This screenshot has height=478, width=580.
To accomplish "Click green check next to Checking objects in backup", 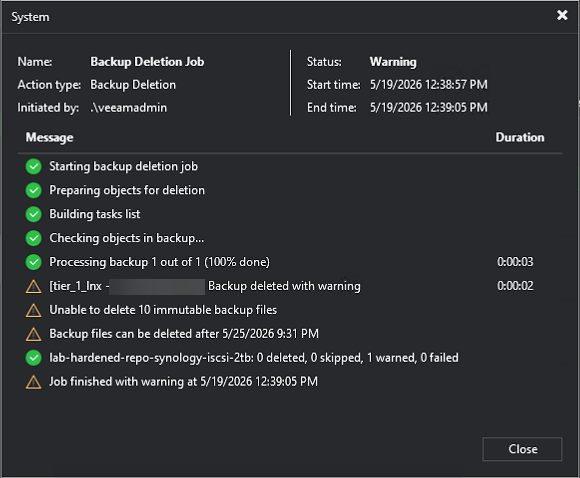I will point(33,238).
